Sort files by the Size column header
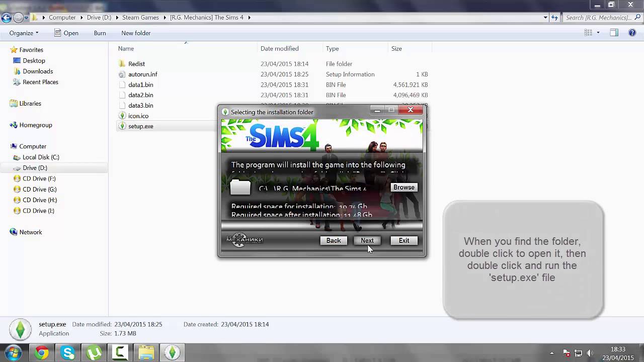Viewport: 644px width, 362px height. pyautogui.click(x=410, y=49)
